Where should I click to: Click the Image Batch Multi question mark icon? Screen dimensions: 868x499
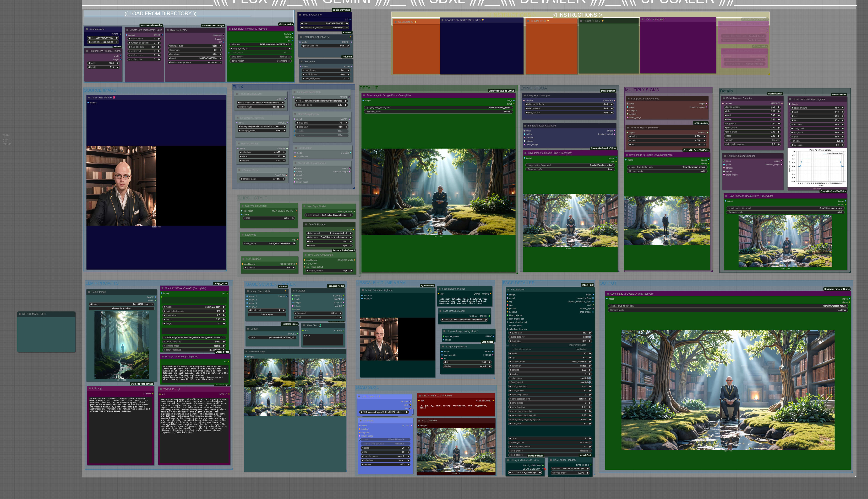(x=286, y=291)
